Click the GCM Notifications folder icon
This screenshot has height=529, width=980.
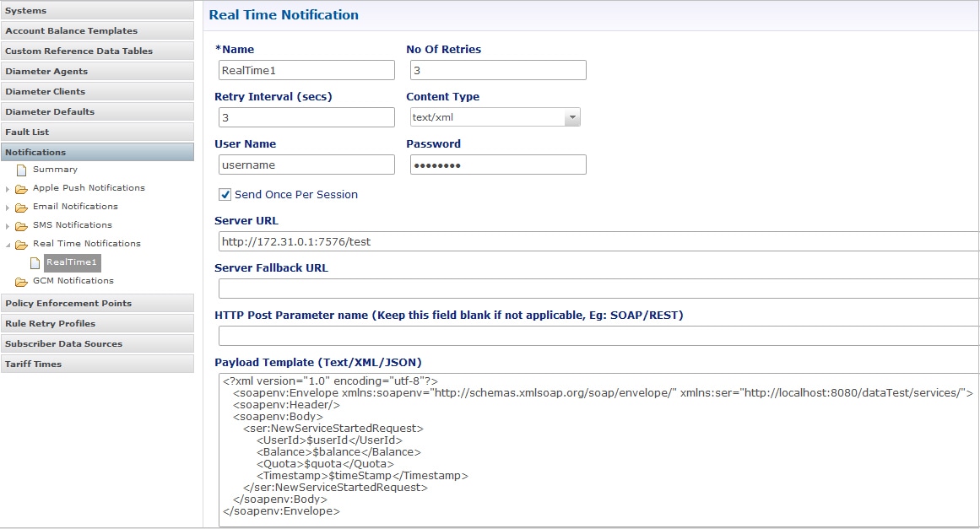tap(21, 281)
